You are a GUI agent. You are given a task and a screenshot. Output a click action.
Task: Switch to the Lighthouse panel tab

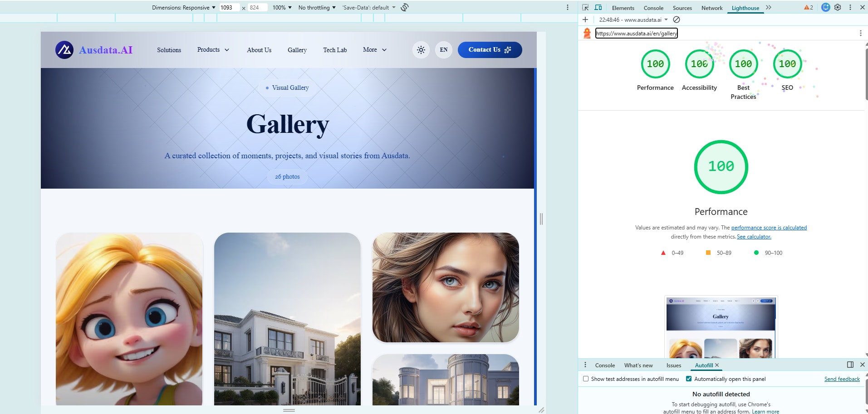click(745, 8)
